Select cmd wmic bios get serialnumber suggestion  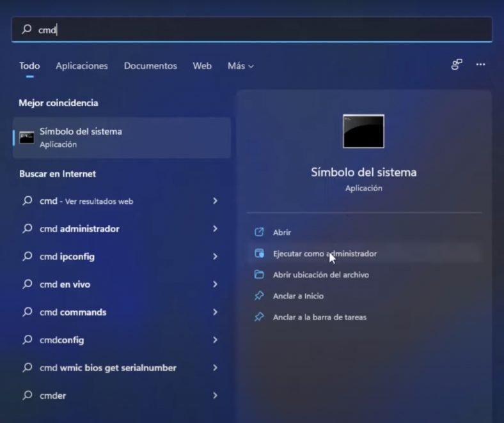(x=107, y=367)
